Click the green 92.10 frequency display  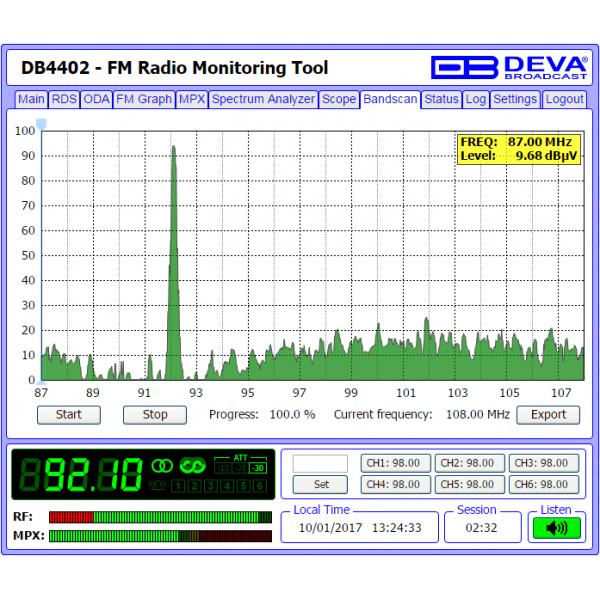click(81, 475)
